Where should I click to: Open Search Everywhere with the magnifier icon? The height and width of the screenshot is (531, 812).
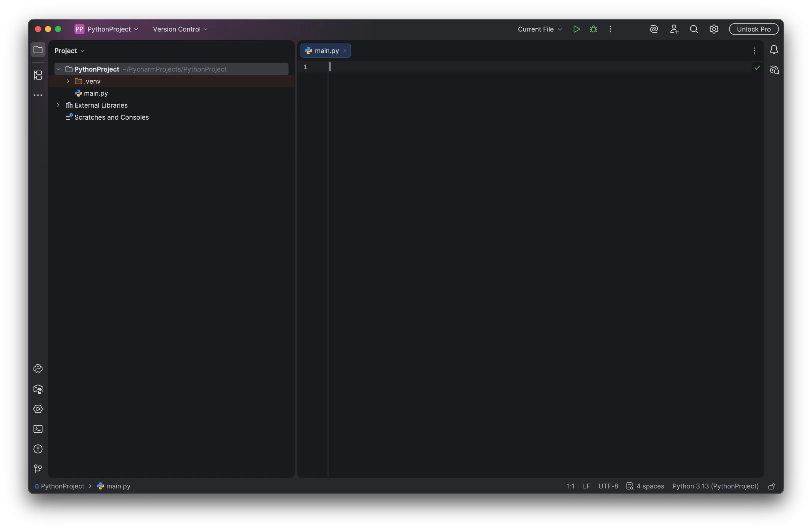tap(694, 29)
